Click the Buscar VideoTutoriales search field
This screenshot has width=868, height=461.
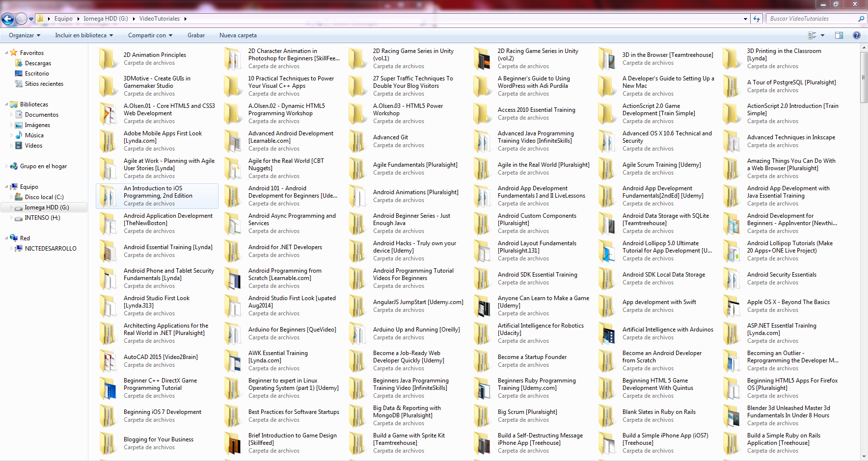tap(811, 19)
